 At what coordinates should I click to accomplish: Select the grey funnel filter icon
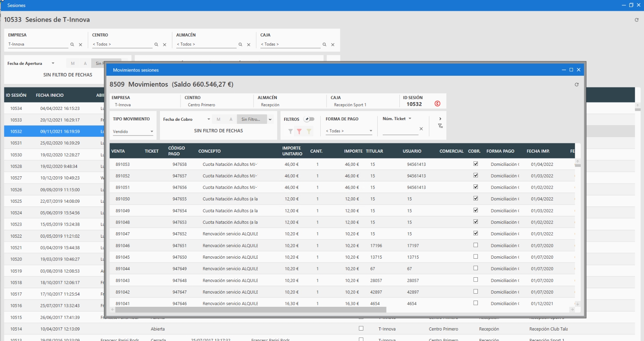coord(290,132)
